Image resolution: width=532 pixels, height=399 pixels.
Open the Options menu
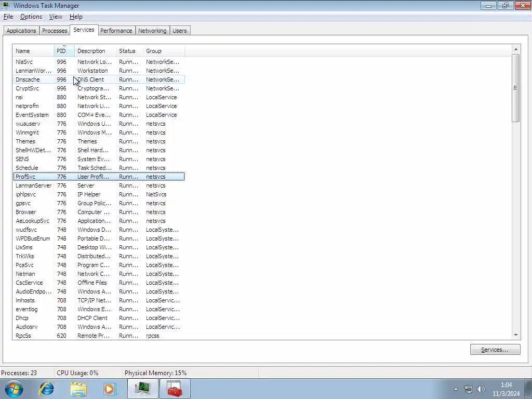click(31, 17)
